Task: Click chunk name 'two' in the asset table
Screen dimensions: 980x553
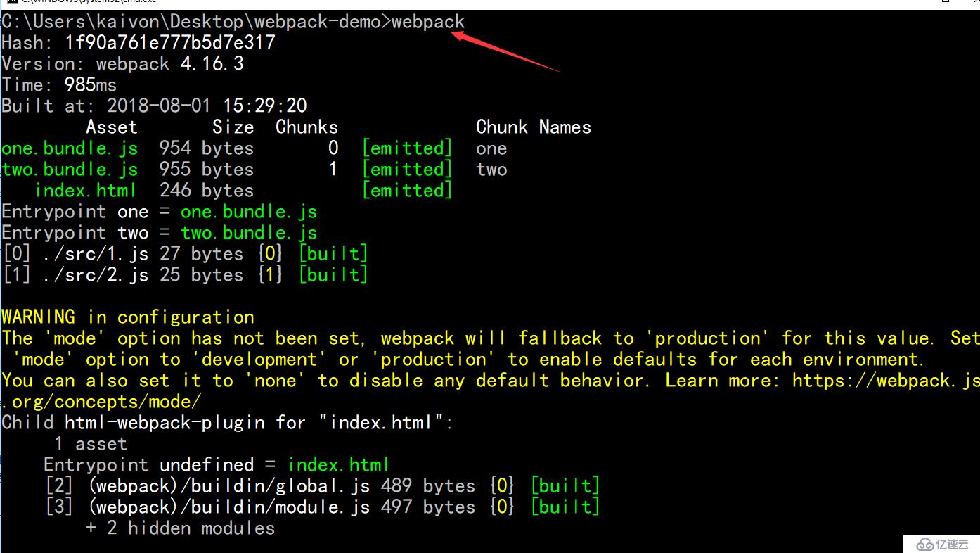Action: 491,170
